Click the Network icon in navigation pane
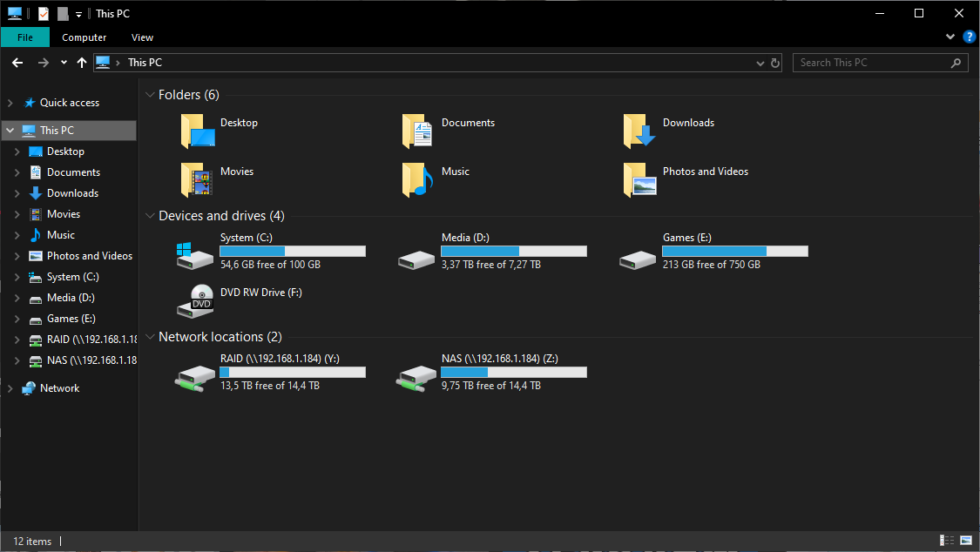Image resolution: width=980 pixels, height=552 pixels. click(x=28, y=388)
